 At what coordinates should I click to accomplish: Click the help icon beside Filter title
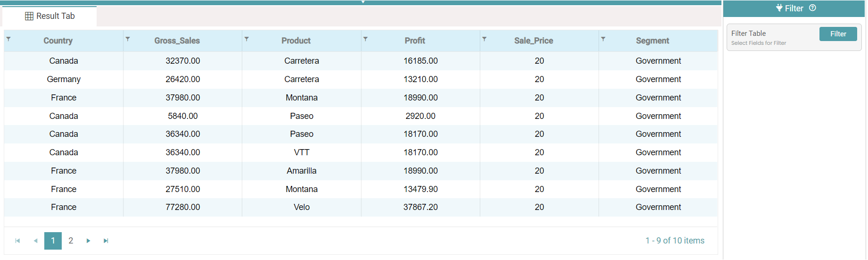pos(812,8)
